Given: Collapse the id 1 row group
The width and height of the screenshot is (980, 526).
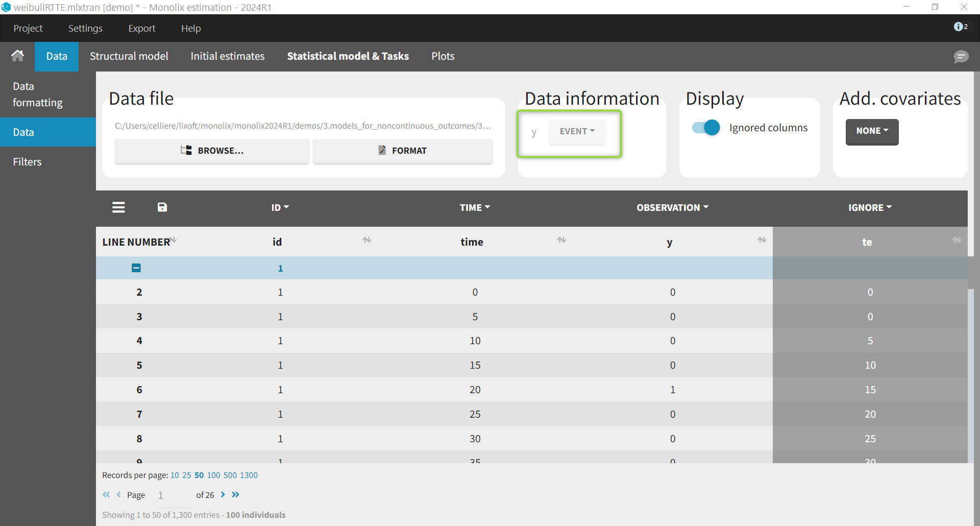Looking at the screenshot, I should tap(136, 268).
